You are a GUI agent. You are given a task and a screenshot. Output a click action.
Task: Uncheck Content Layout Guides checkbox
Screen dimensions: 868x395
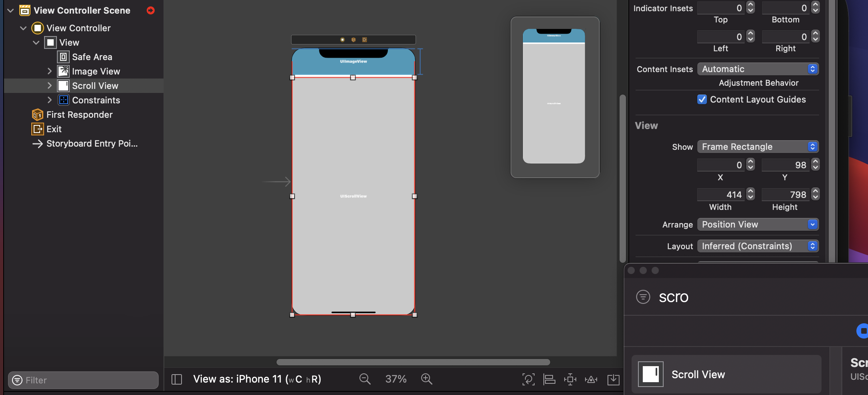point(702,99)
